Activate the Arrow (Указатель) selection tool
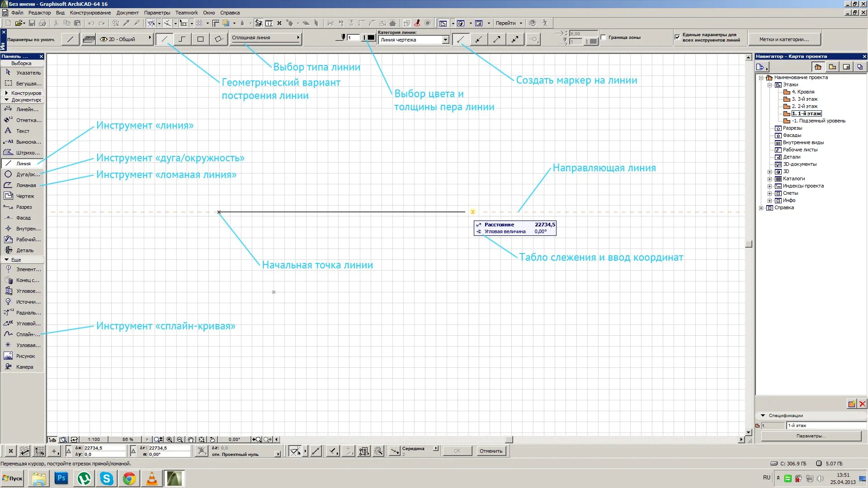The image size is (868, 488). coord(23,73)
